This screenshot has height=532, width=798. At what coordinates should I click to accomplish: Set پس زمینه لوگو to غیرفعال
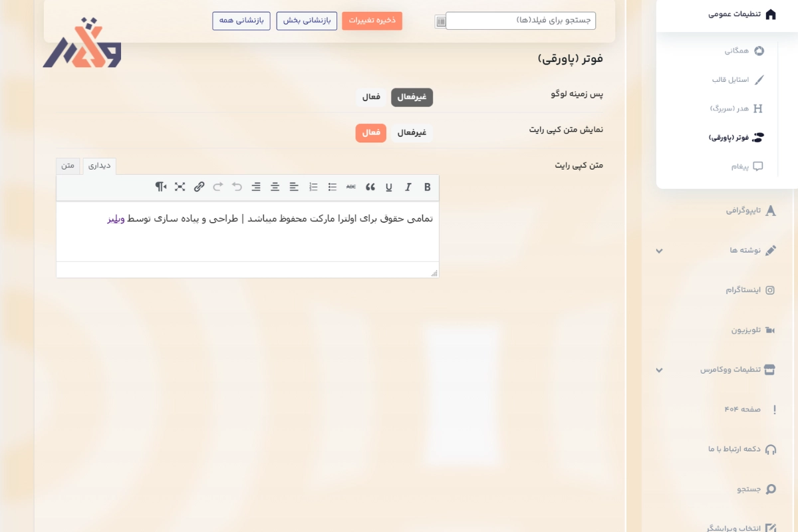[x=412, y=97]
